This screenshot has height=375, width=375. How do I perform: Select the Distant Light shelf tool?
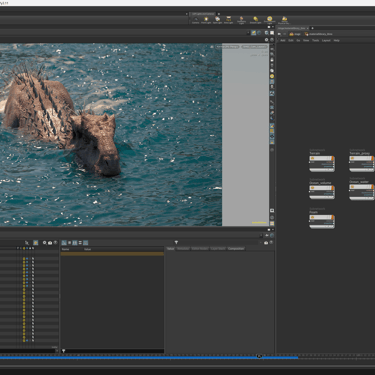(x=255, y=20)
